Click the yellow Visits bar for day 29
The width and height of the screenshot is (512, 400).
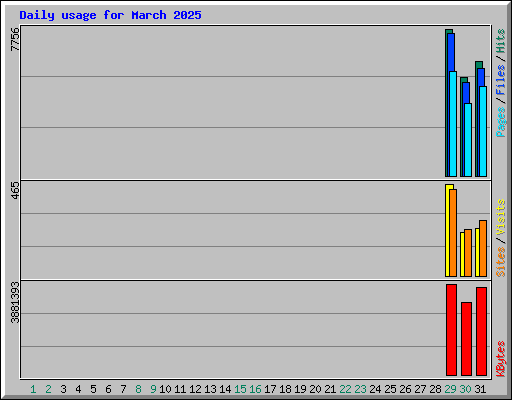[448, 230]
